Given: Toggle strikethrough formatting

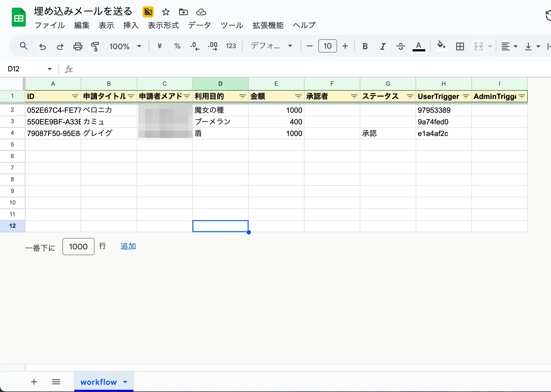Looking at the screenshot, I should click(400, 46).
